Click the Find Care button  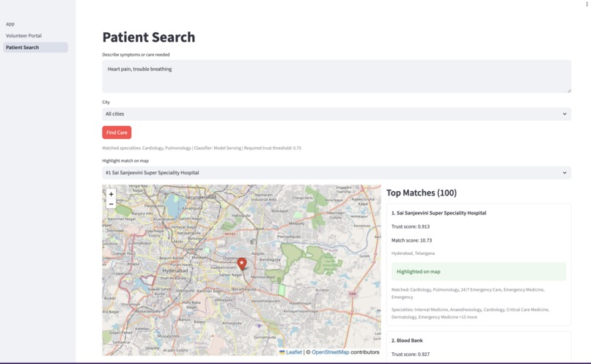(x=117, y=133)
